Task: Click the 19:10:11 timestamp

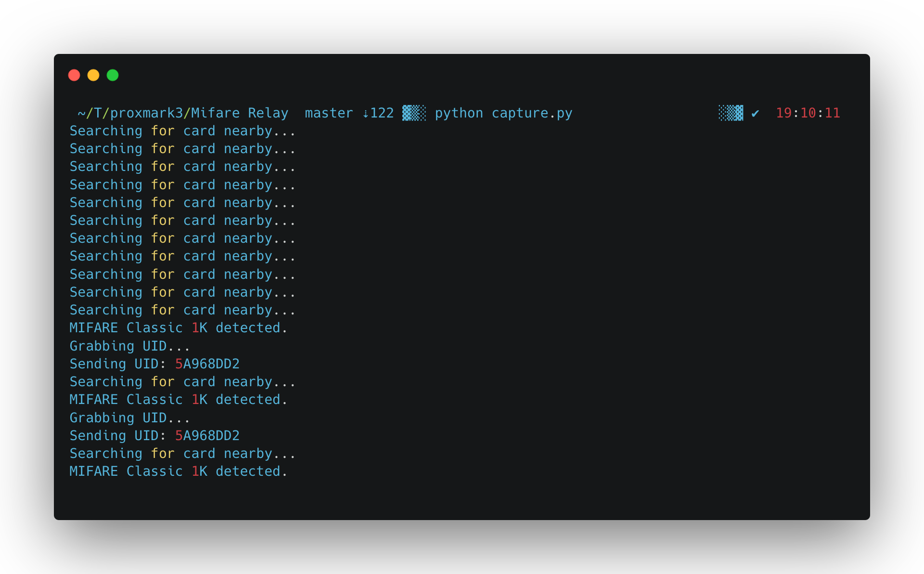Action: click(808, 113)
